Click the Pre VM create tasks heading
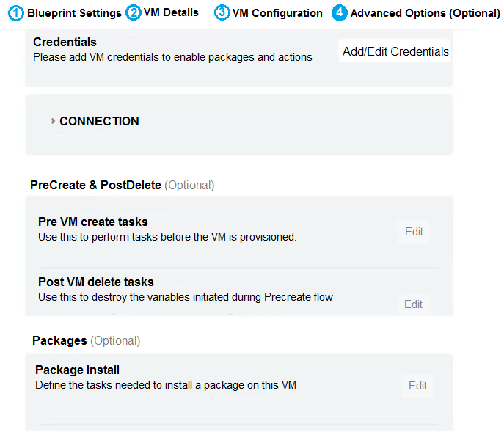 click(x=92, y=222)
